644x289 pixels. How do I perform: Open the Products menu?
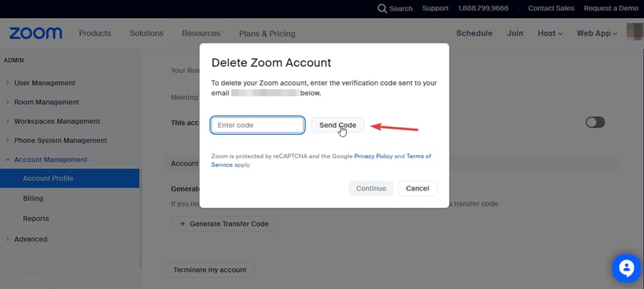(95, 34)
